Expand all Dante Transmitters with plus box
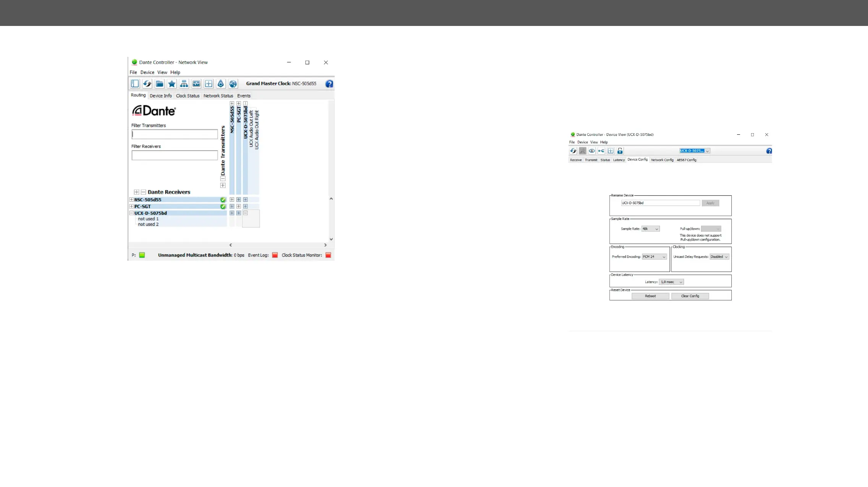The height and width of the screenshot is (487, 868). click(x=223, y=185)
